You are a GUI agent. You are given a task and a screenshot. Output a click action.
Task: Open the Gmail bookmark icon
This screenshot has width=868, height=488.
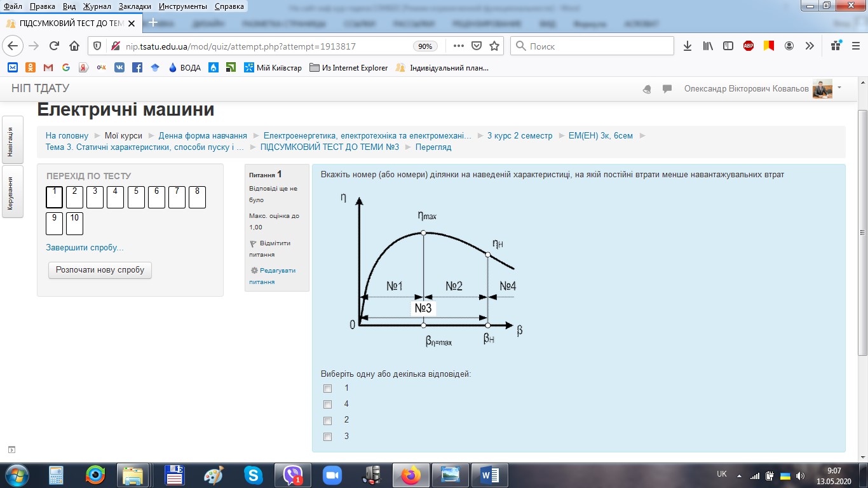48,67
